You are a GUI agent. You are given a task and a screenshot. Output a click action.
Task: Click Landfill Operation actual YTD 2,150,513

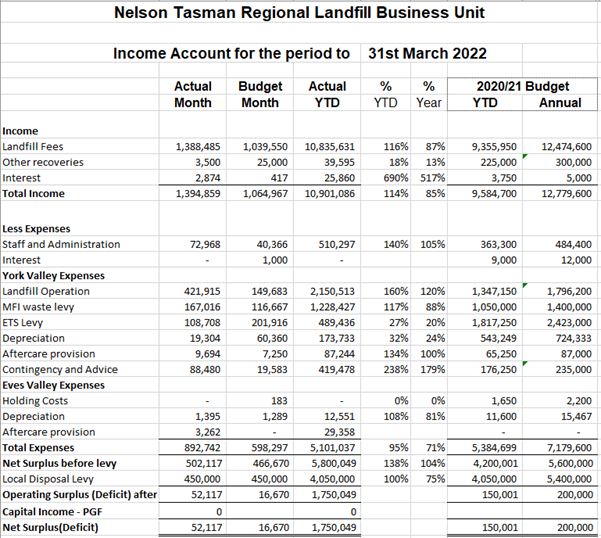tap(333, 292)
